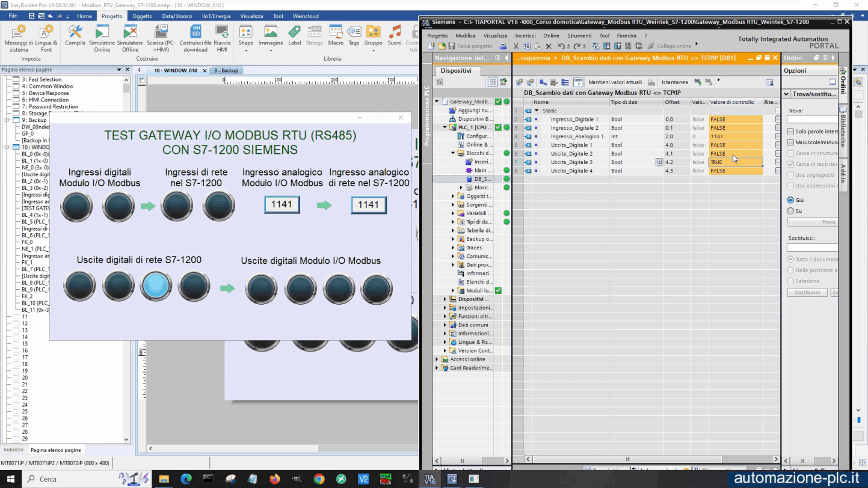This screenshot has width=868, height=488.
Task: Click the Sostituisci button
Action: pyautogui.click(x=807, y=292)
